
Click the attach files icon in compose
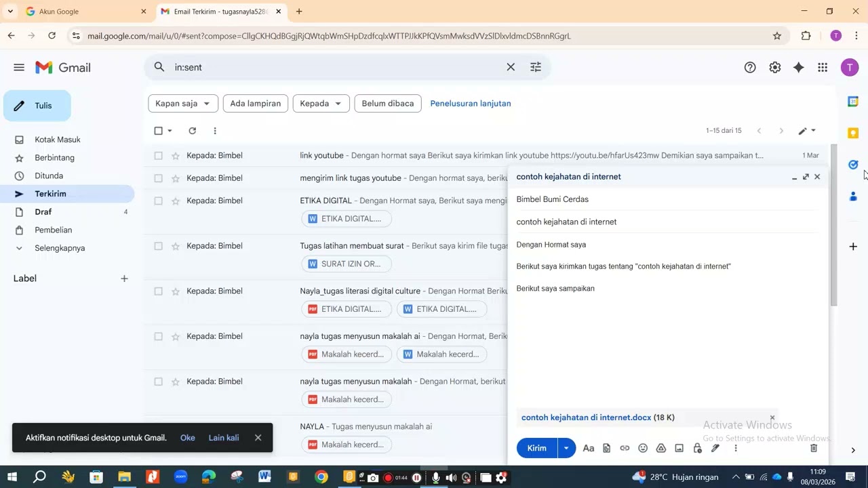click(x=607, y=448)
